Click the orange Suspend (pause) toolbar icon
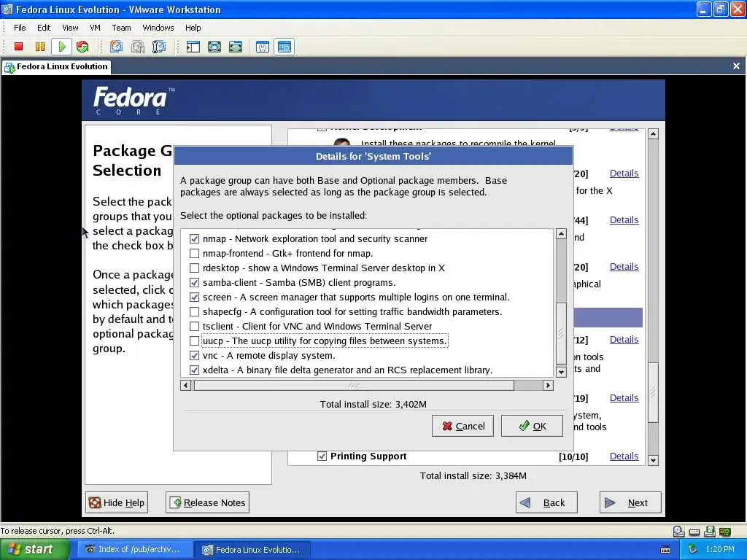This screenshot has width=747, height=560. pyautogui.click(x=40, y=47)
